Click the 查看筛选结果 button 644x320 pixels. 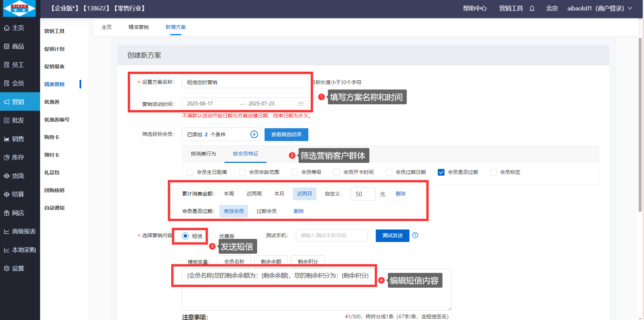[286, 135]
